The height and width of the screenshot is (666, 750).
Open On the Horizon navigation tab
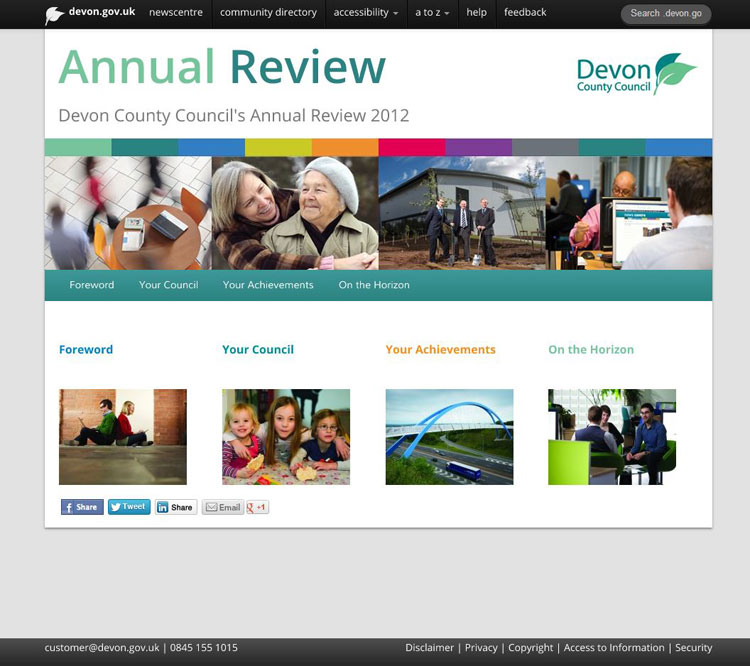(374, 285)
